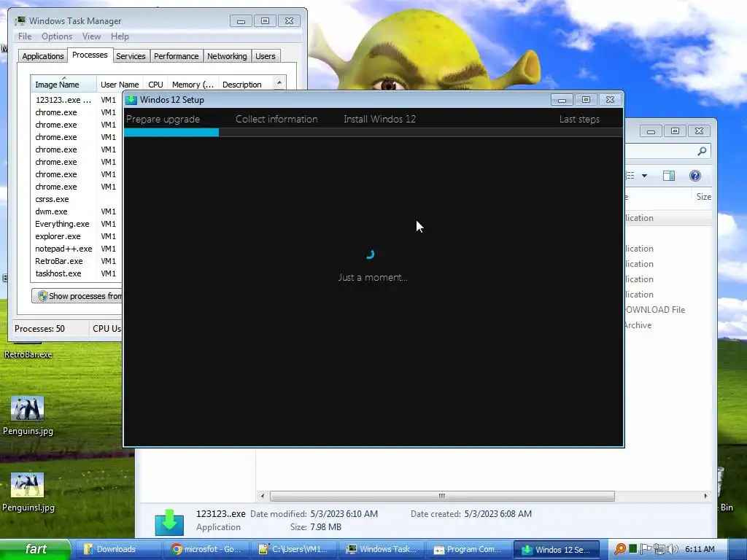Screen dimensions: 747x560
Task: Open Explorer help question mark icon
Action: 695,176
